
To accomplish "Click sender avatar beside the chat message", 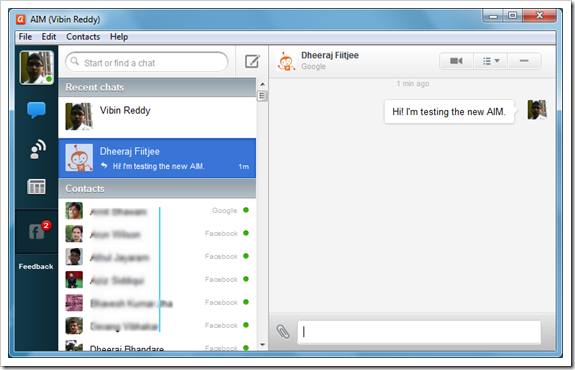I will (537, 109).
